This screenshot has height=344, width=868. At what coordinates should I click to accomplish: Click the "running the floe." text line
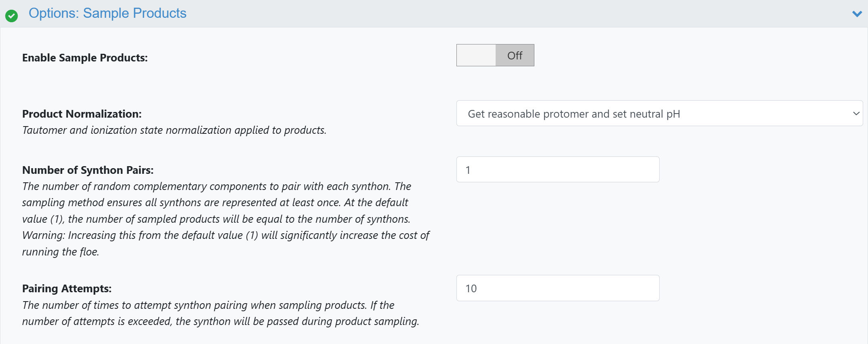tap(61, 252)
